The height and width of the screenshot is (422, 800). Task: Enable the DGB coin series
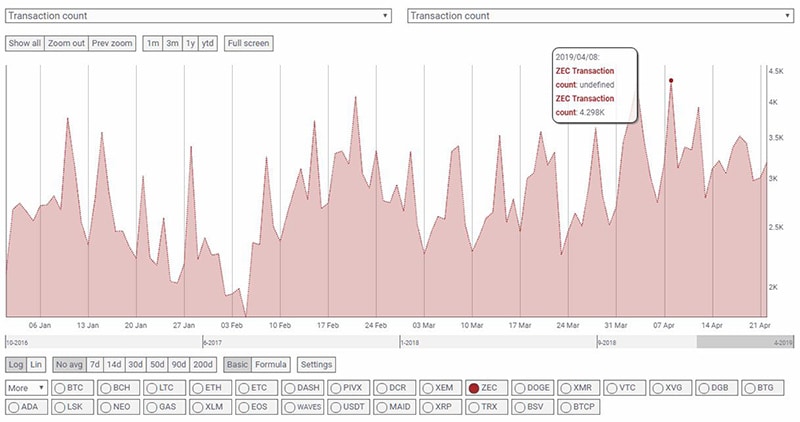[716, 388]
